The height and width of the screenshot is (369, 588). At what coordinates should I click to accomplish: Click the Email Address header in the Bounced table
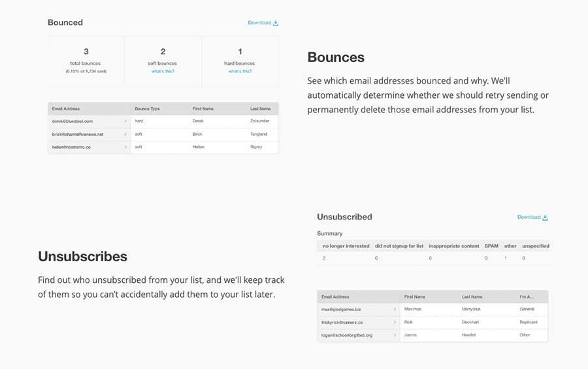point(66,108)
